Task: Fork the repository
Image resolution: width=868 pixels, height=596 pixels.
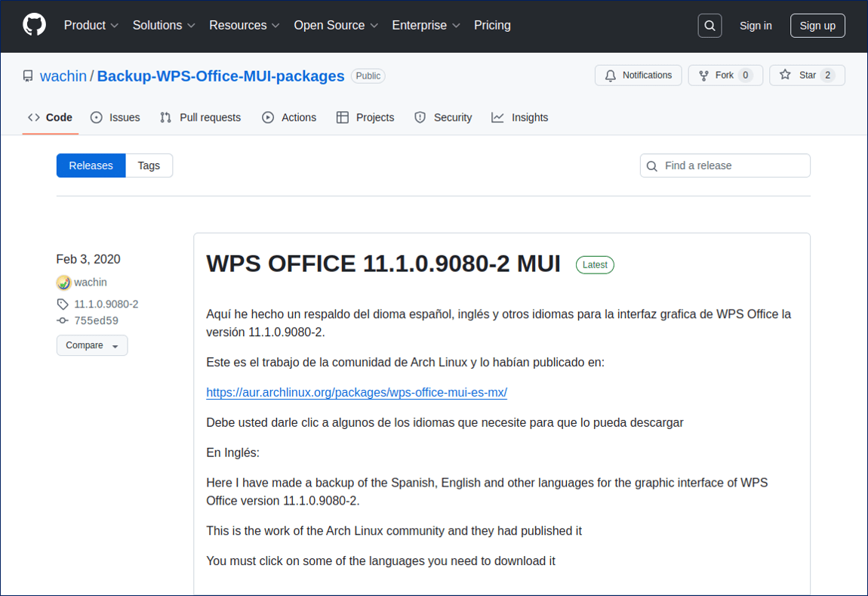Action: point(725,76)
